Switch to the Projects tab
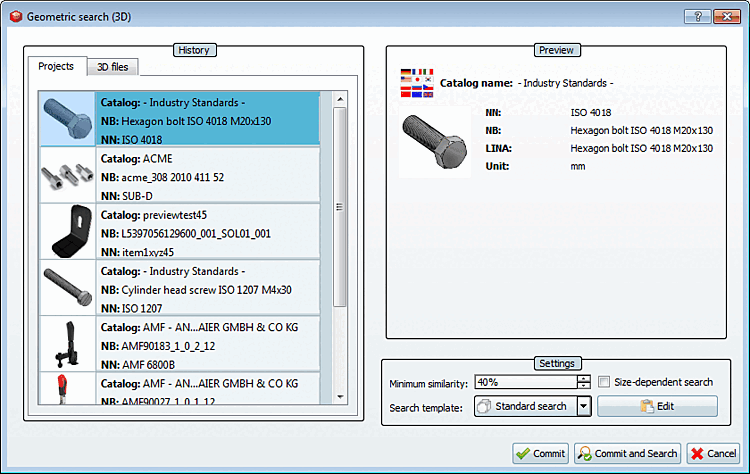The width and height of the screenshot is (750, 474). click(56, 66)
